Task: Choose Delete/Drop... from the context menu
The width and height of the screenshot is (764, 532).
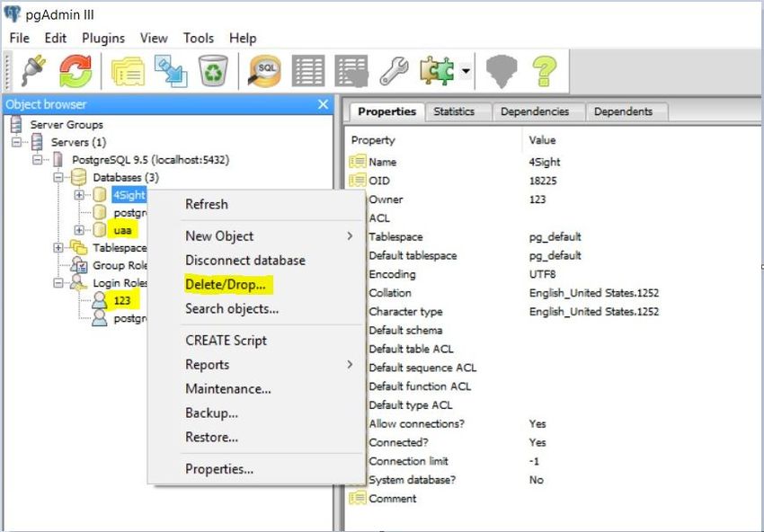Action: pos(226,284)
